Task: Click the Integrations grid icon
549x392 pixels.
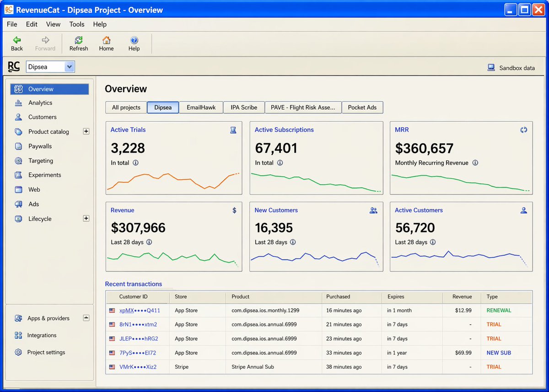Action: 18,335
